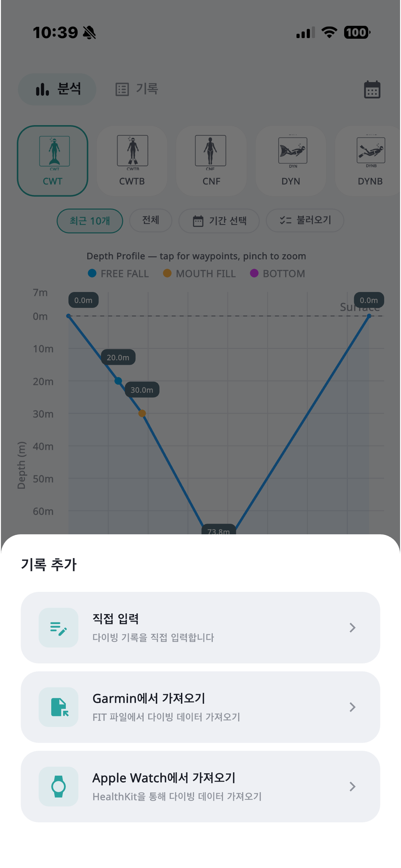Tap the Garmin FIT file import icon

[x=59, y=707]
